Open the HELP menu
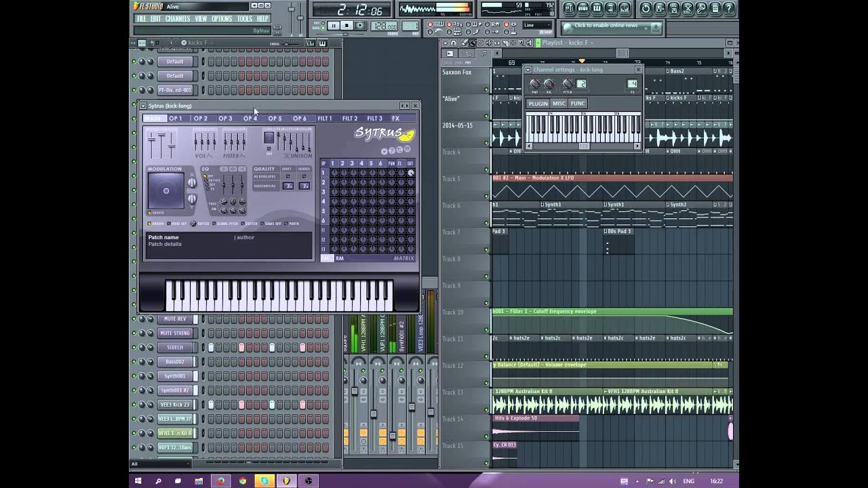This screenshot has width=868, height=488. (x=262, y=18)
